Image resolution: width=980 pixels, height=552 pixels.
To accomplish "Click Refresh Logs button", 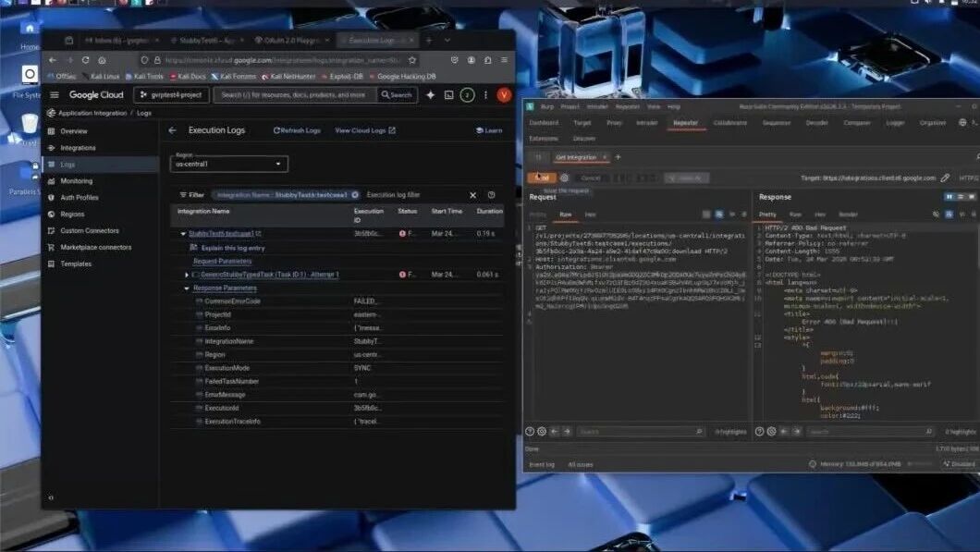I will pos(297,130).
